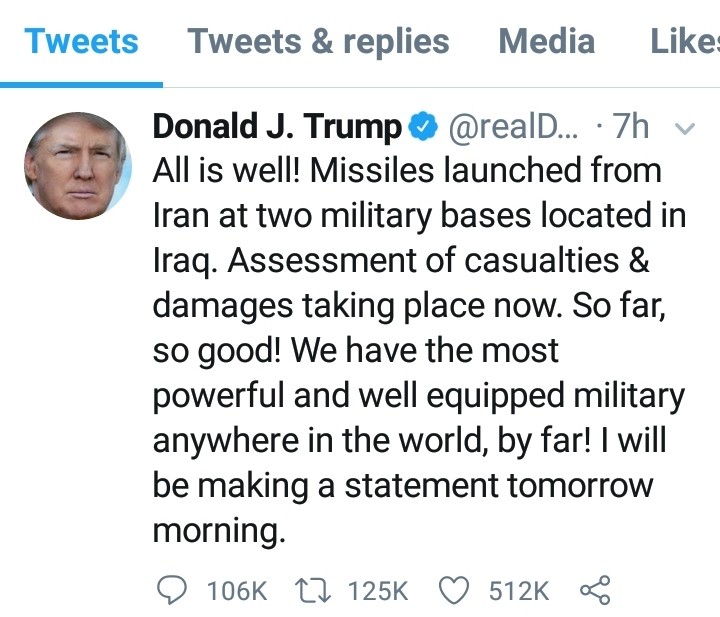Click the Donald J. Trump display name
This screenshot has width=720, height=617.
(x=277, y=127)
